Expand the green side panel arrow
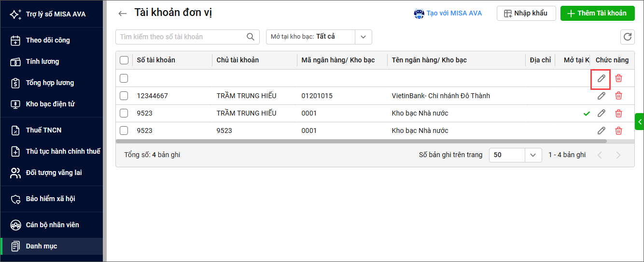 [x=640, y=122]
